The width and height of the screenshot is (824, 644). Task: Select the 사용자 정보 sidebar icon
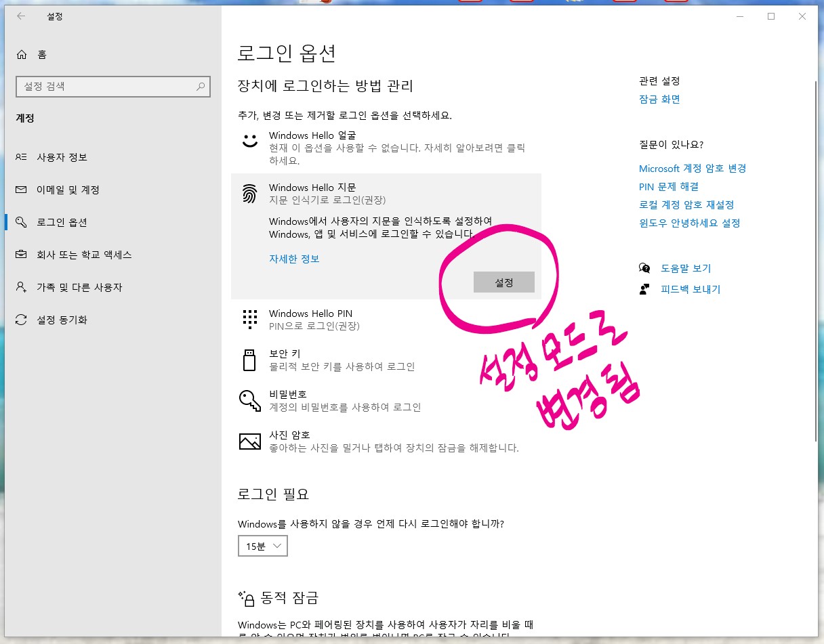[x=22, y=157]
